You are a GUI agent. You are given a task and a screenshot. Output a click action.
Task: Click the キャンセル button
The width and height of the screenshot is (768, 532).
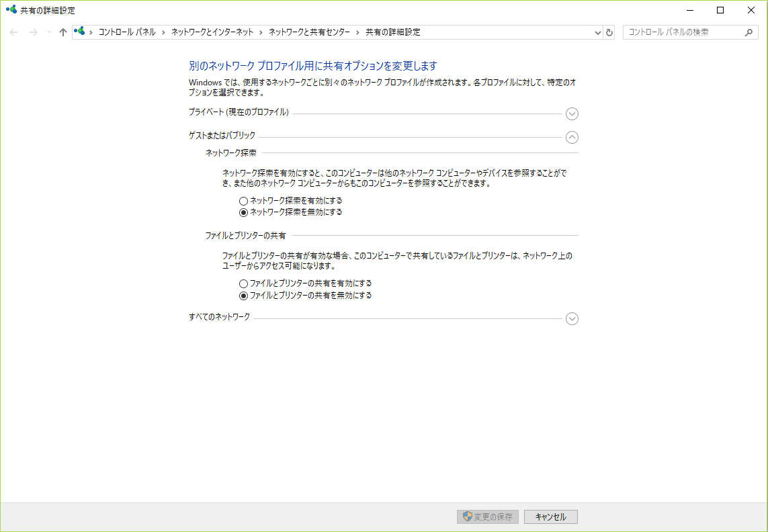550,517
